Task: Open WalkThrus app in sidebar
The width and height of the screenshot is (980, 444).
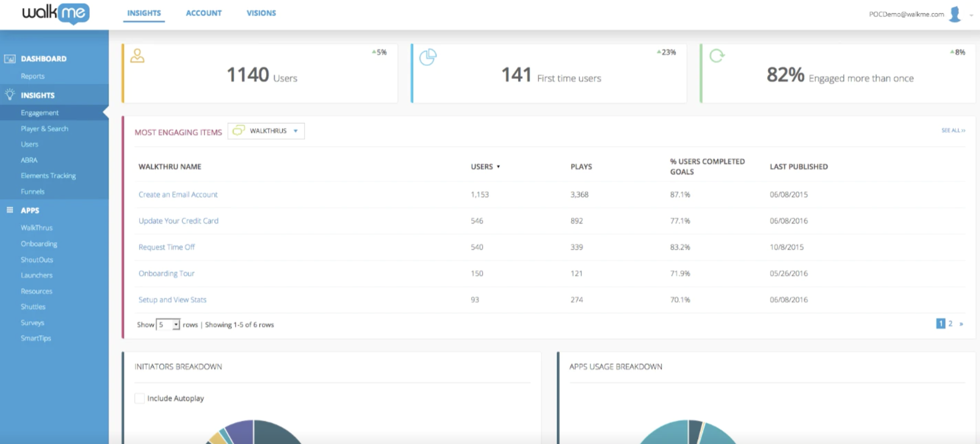Action: (37, 228)
